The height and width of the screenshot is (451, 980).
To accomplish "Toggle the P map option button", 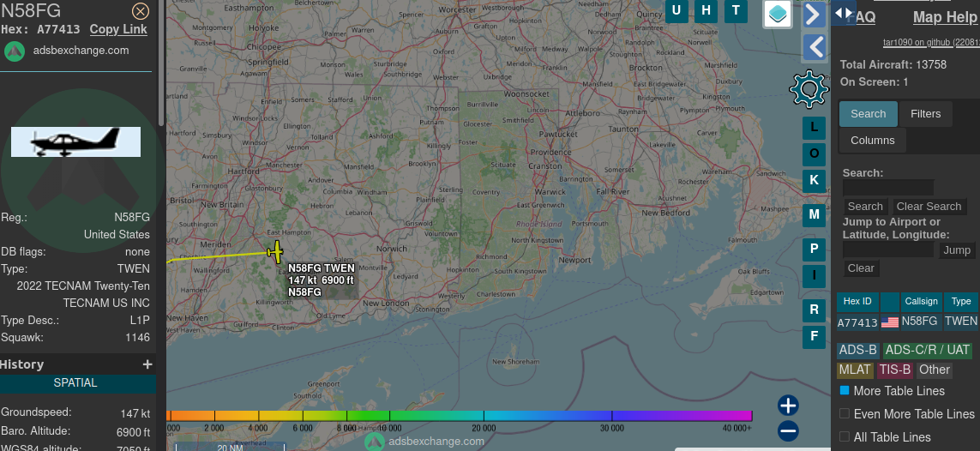I will coord(814,250).
